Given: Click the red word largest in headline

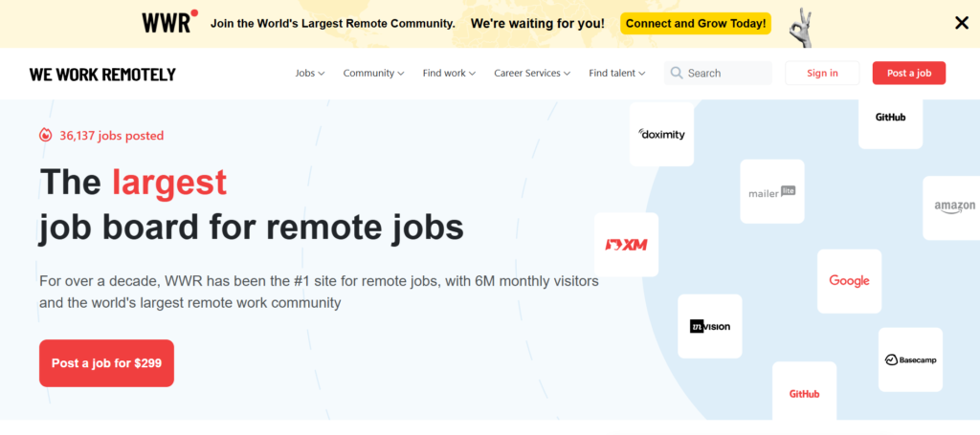Looking at the screenshot, I should click(x=169, y=183).
